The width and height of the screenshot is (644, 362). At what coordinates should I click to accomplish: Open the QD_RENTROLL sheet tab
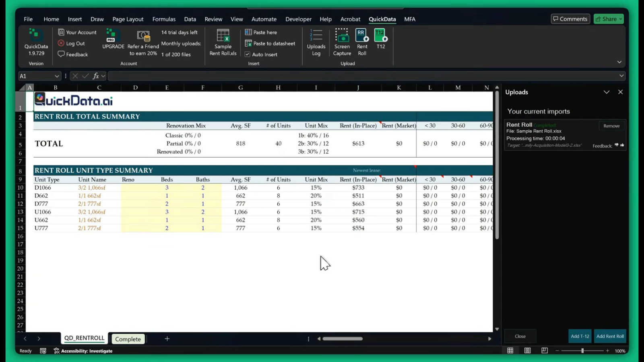83,338
